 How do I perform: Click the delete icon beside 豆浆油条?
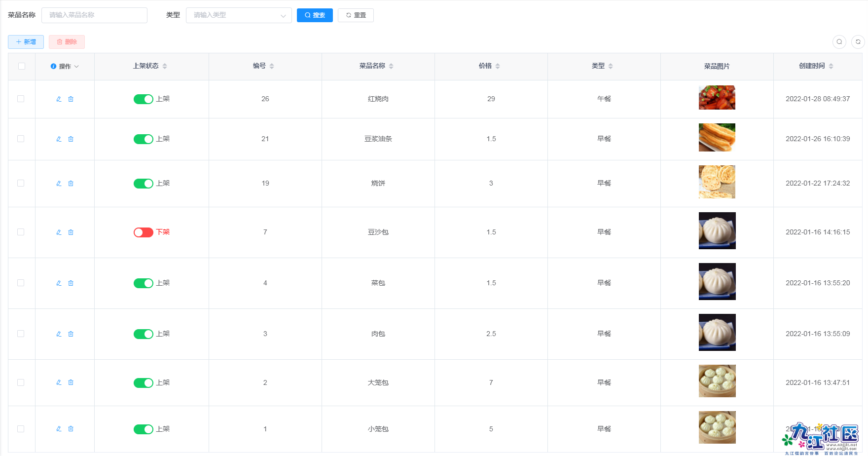pyautogui.click(x=71, y=139)
